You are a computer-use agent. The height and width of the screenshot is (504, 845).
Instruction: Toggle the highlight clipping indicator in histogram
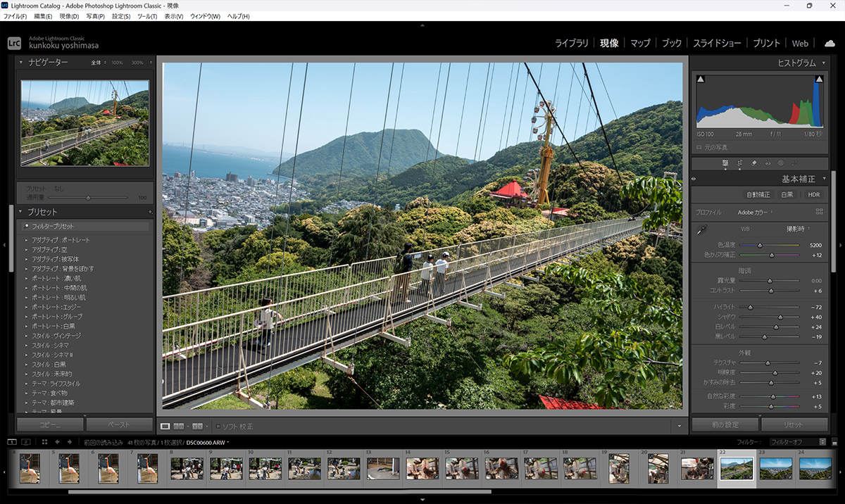pos(818,80)
